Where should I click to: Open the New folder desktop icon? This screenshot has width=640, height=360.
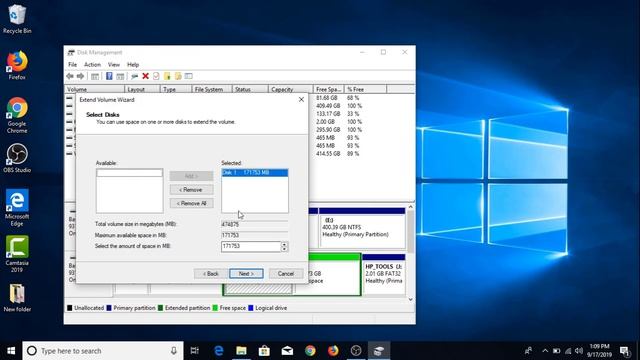click(x=17, y=298)
